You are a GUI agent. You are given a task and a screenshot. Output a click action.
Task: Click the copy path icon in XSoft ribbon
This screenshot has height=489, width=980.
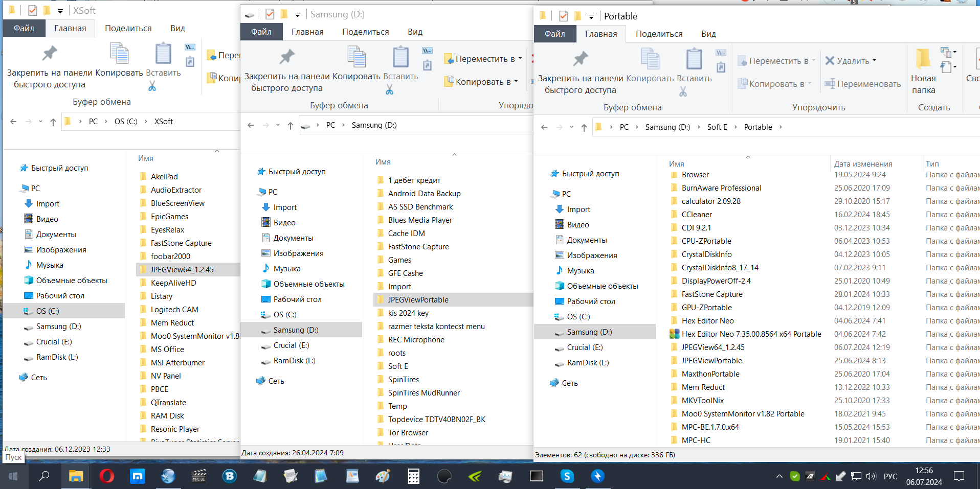tap(190, 47)
